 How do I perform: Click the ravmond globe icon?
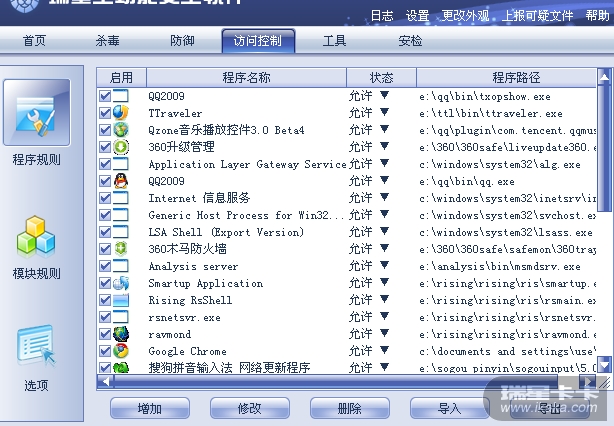pos(121,334)
